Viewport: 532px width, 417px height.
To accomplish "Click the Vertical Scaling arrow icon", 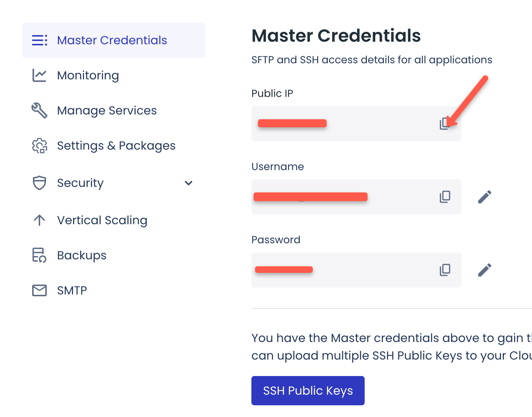I will point(39,220).
